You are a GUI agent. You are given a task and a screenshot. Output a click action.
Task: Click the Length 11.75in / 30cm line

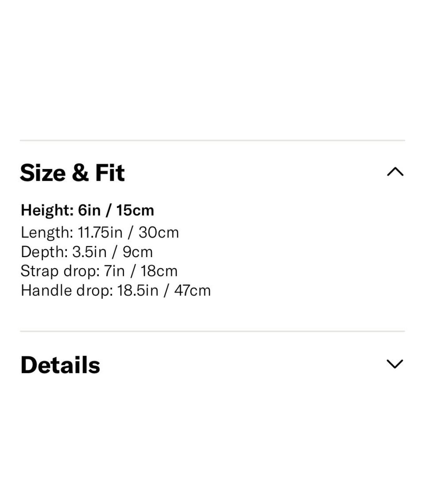coord(100,232)
